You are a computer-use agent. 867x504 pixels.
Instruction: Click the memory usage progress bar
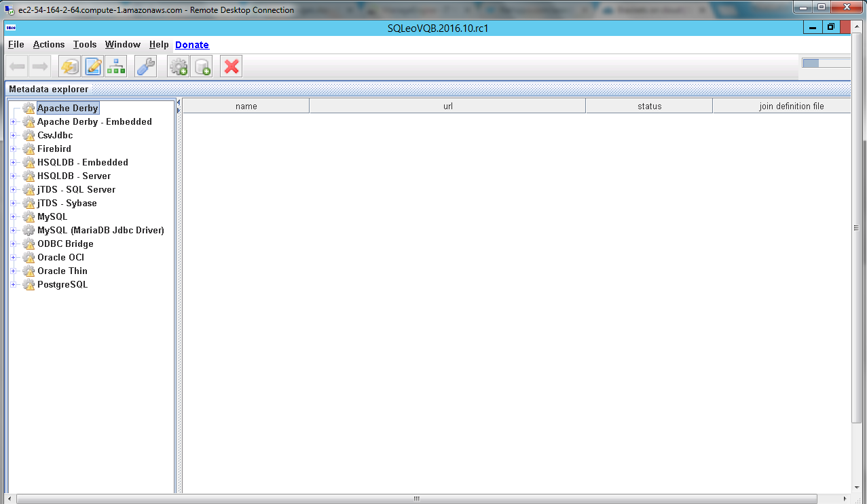tap(826, 64)
